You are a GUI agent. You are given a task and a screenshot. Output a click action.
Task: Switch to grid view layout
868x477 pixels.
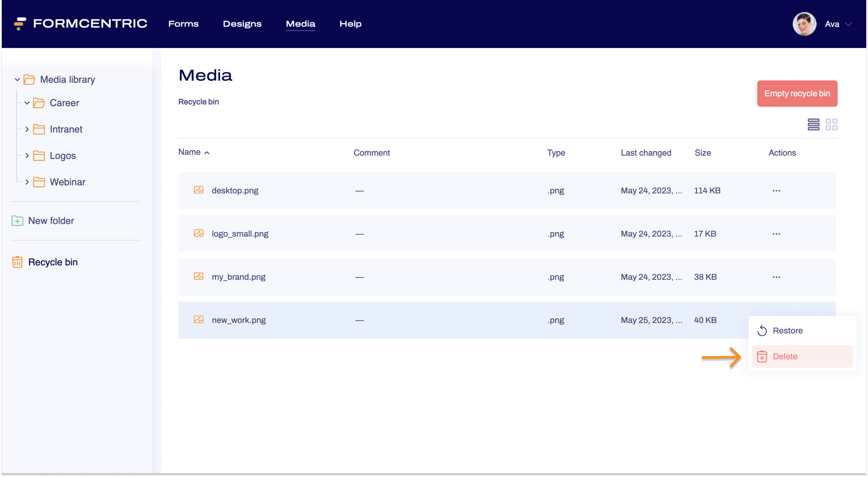coord(831,124)
